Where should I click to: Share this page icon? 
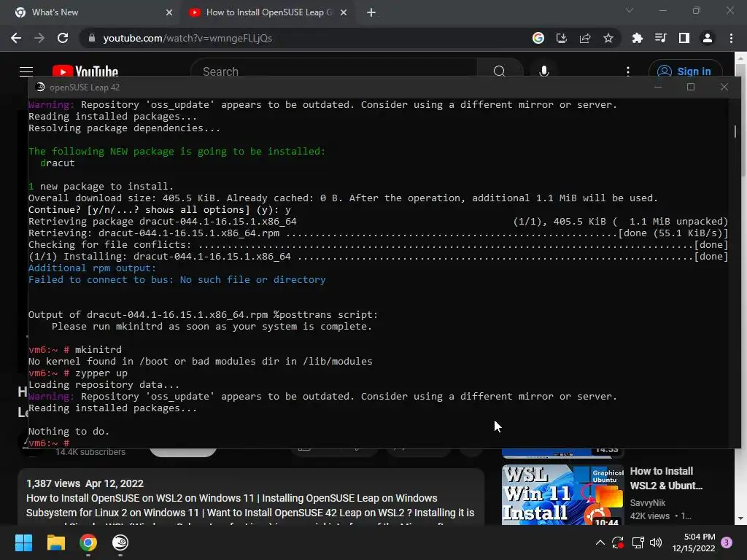tap(585, 38)
